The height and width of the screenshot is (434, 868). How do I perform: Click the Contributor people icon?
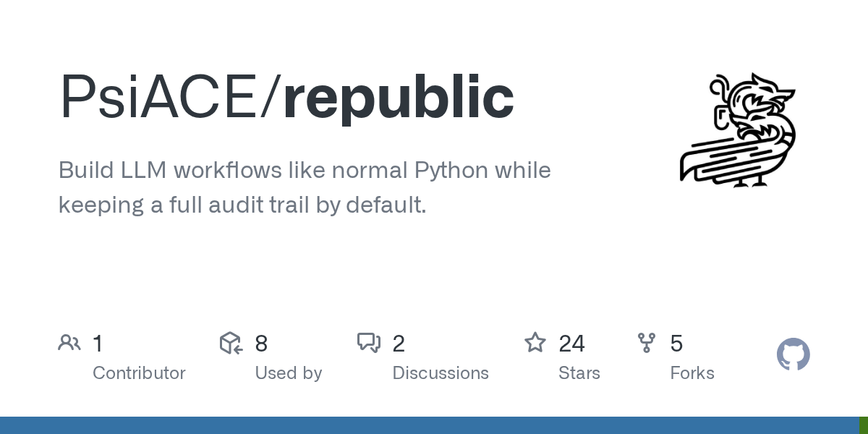(x=69, y=343)
